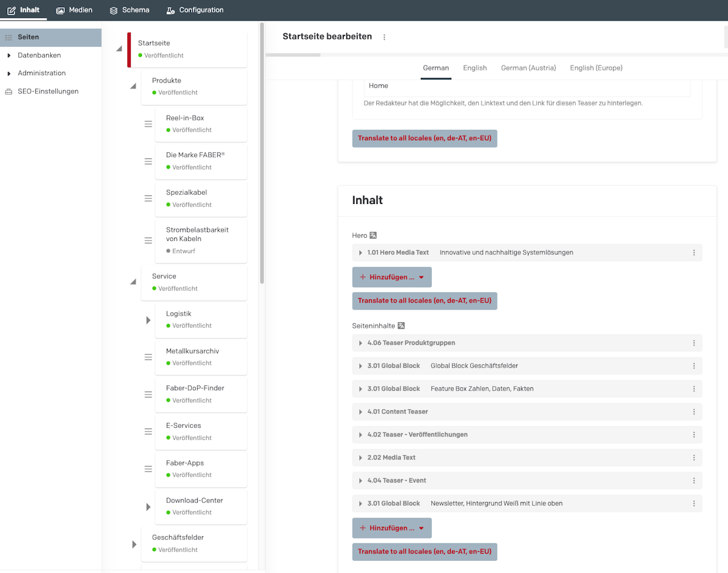The height and width of the screenshot is (573, 728).
Task: Open options menu for 2.02 Media Text
Action: pyautogui.click(x=694, y=458)
